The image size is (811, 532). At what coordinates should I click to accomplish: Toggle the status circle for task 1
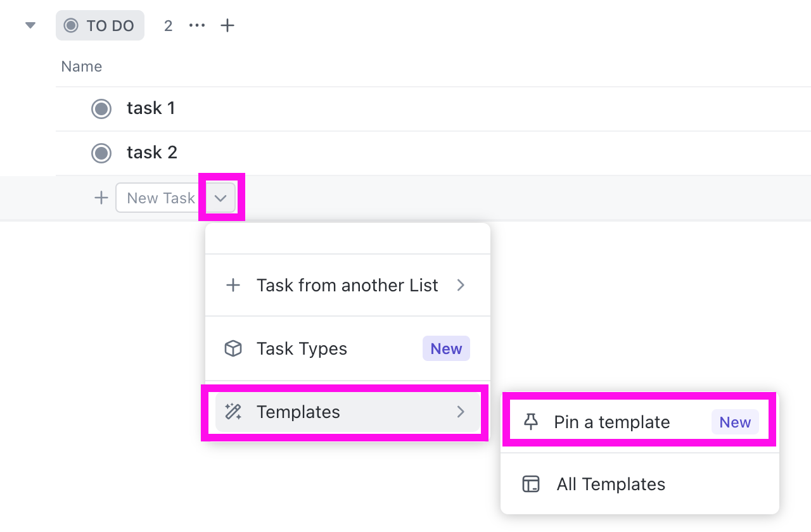click(101, 108)
